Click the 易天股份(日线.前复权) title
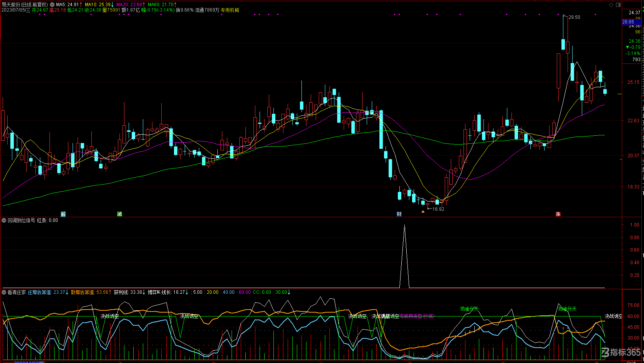The width and height of the screenshot is (644, 363). point(25,5)
